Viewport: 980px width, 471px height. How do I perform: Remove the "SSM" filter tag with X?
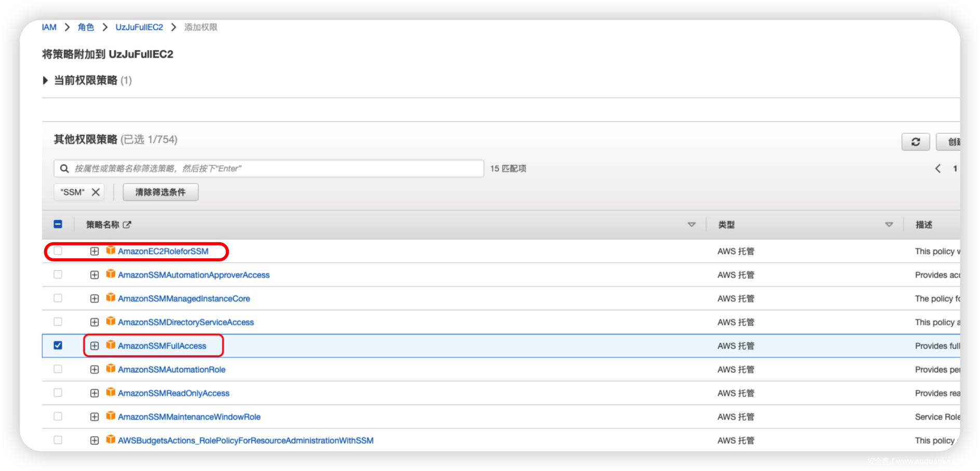[x=96, y=192]
